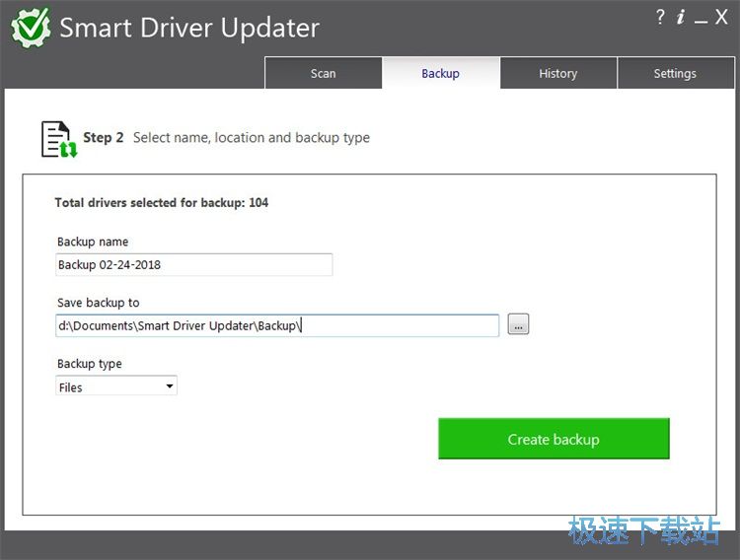Close the window with the X icon
Screen dimensions: 740x560
(x=721, y=17)
